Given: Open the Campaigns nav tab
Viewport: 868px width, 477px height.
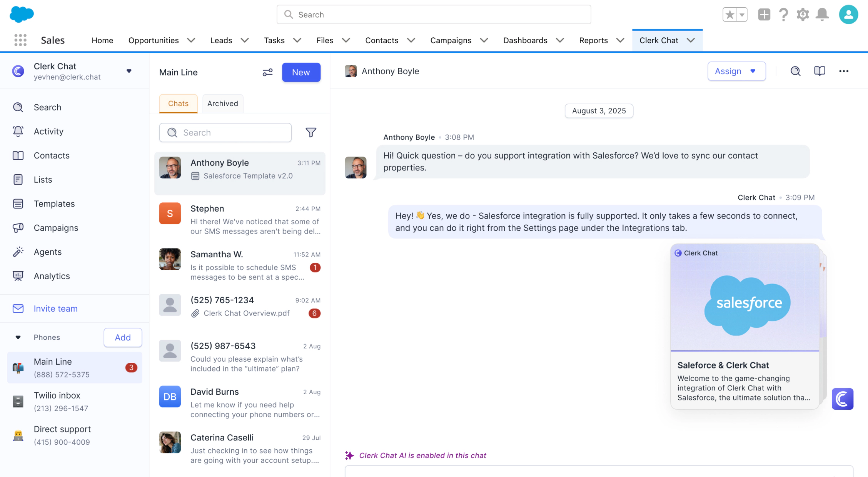Looking at the screenshot, I should tap(451, 40).
